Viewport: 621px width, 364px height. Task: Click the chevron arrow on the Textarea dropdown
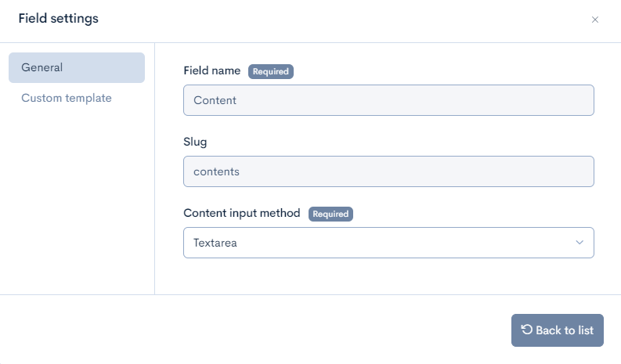579,243
